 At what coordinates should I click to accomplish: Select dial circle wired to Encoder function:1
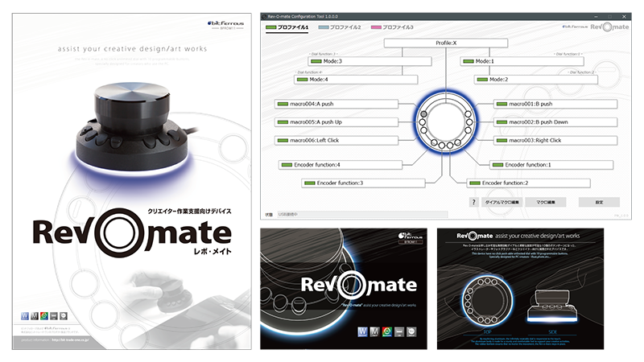coord(457,143)
